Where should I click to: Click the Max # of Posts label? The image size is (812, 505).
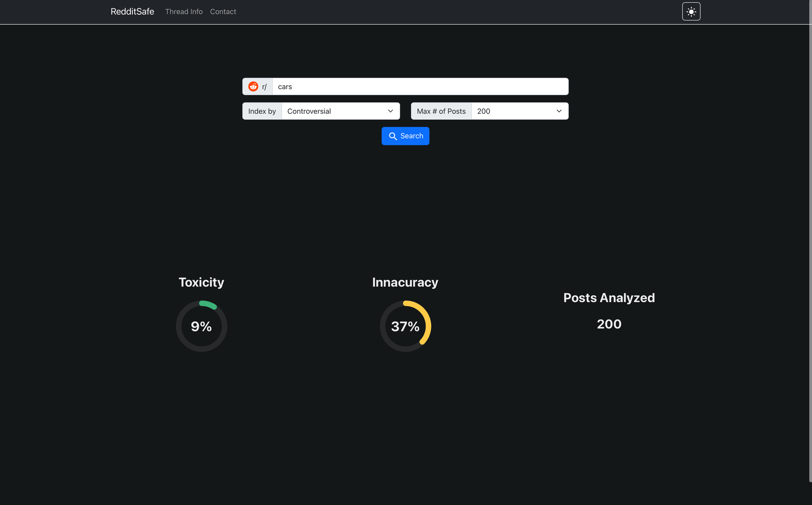[441, 111]
